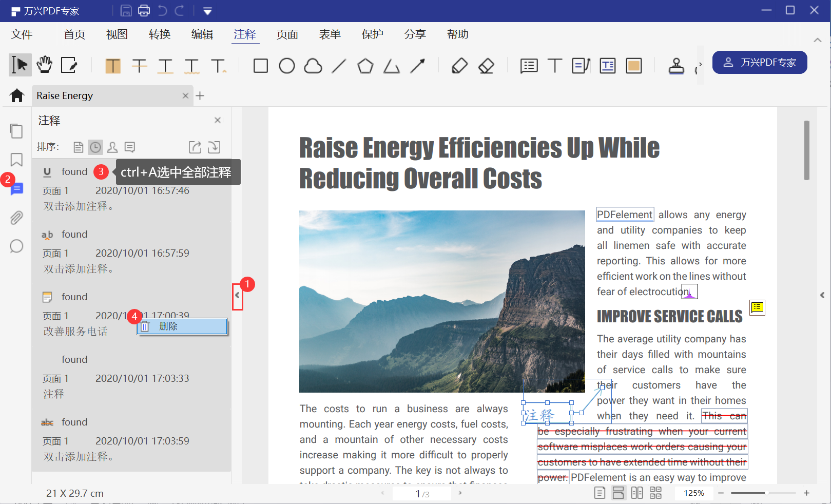Choose the rectangle shape tool
The height and width of the screenshot is (504, 831).
coord(261,66)
